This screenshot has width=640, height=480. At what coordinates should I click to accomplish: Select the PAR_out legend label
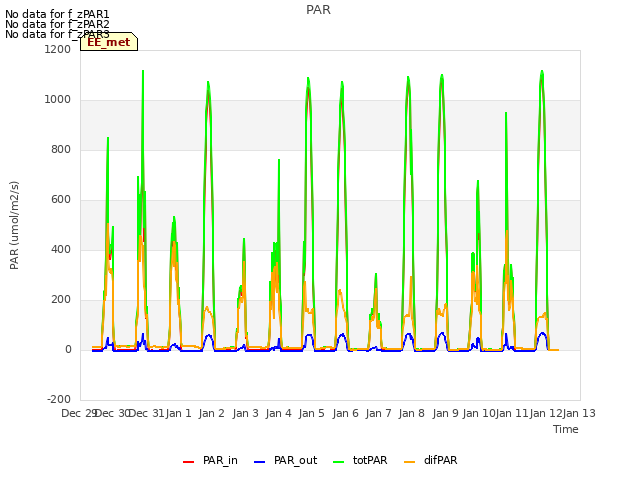tap(296, 460)
